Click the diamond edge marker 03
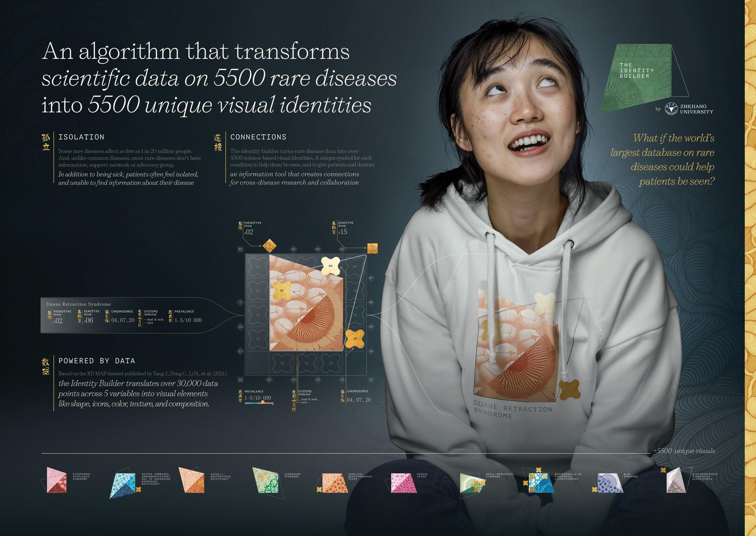The image size is (756, 536). 293,249
